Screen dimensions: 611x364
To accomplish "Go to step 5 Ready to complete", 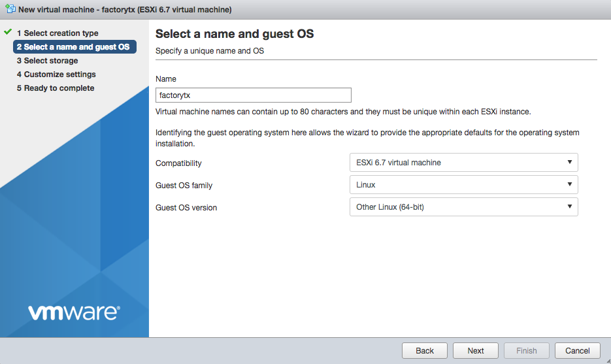I will click(56, 88).
